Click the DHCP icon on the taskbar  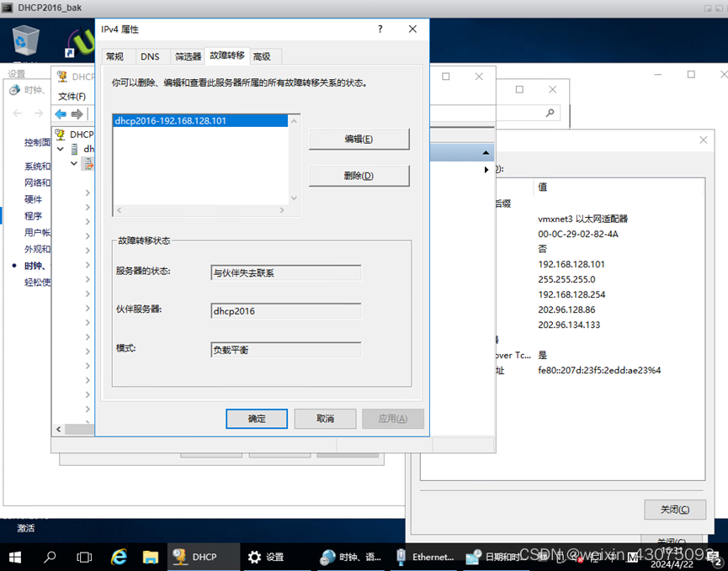[x=202, y=556]
